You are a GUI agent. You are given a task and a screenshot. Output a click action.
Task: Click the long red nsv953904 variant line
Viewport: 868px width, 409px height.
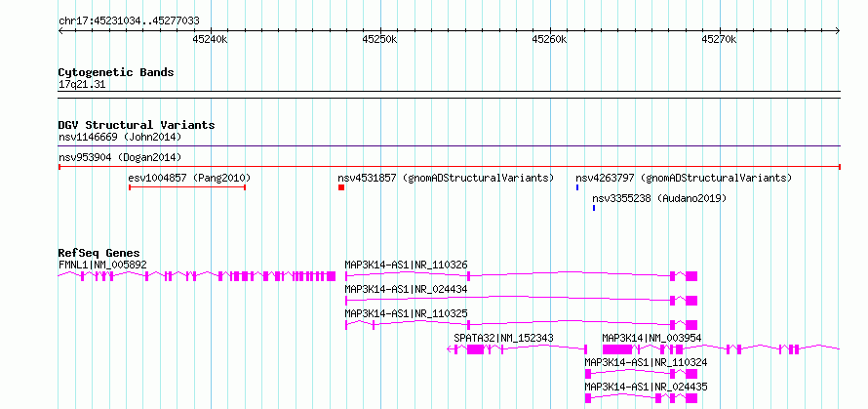450,167
